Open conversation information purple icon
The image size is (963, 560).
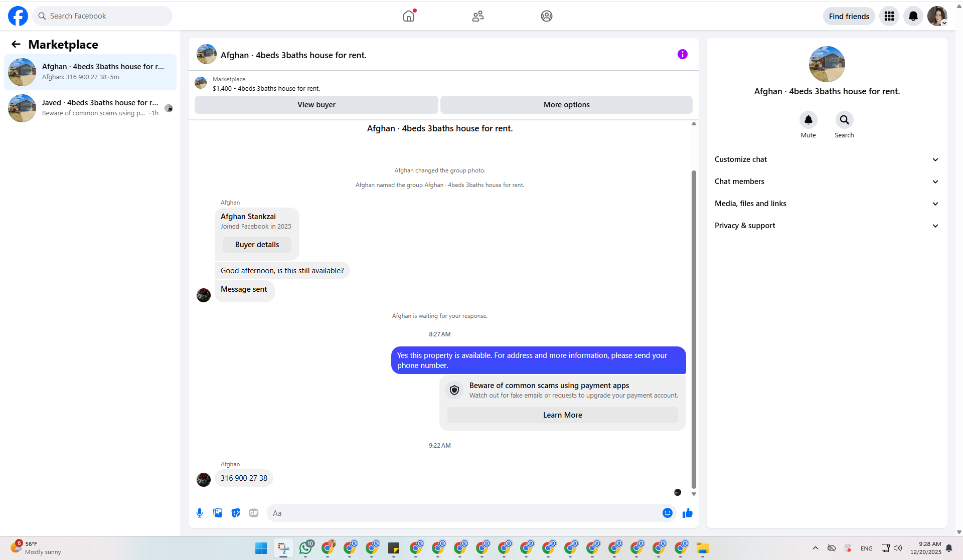(683, 54)
